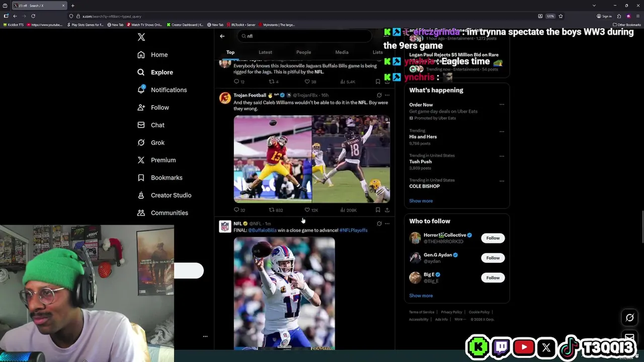Switch to the Top tab
644x362 pixels.
pos(230,52)
